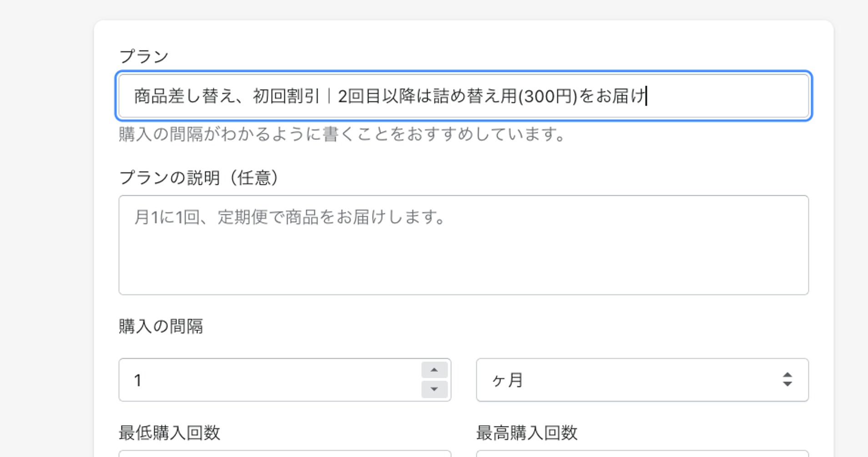The image size is (868, 457).
Task: Decrease purchase interval with down stepper arrow
Action: 434,389
